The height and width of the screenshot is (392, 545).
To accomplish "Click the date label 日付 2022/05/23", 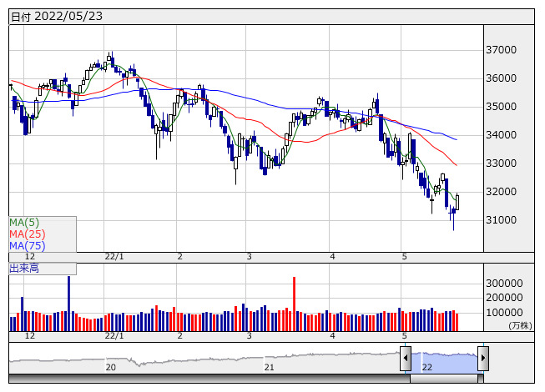I will [57, 17].
